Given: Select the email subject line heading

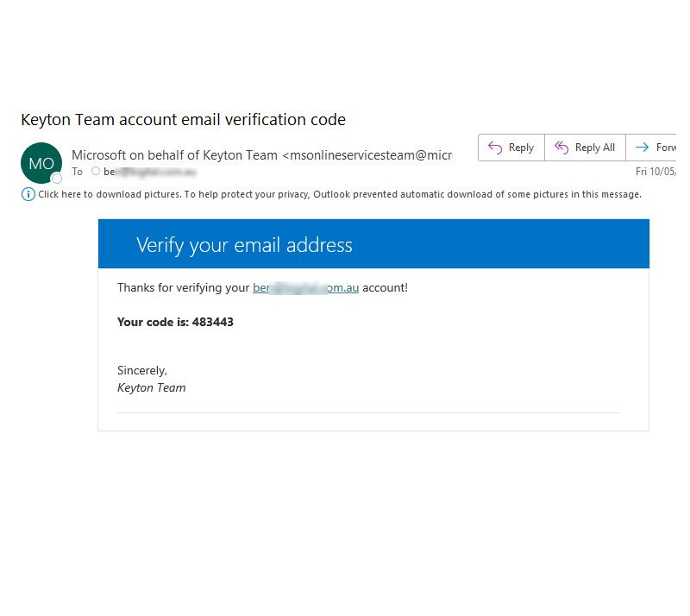Looking at the screenshot, I should (183, 120).
